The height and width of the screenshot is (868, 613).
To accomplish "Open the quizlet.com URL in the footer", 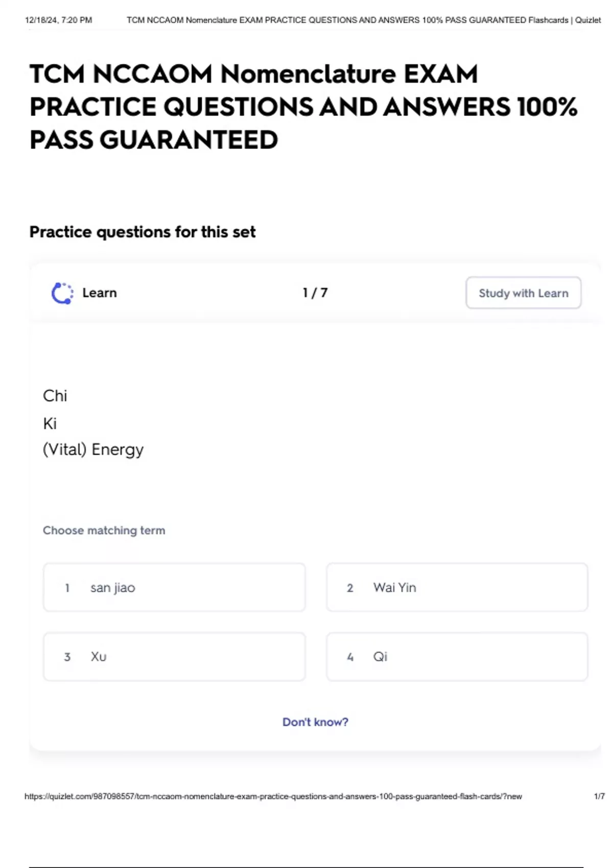I will click(x=273, y=797).
